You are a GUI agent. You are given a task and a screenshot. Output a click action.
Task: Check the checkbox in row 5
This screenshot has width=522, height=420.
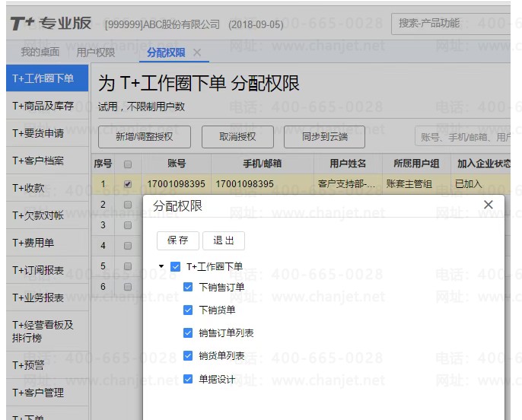pos(128,266)
